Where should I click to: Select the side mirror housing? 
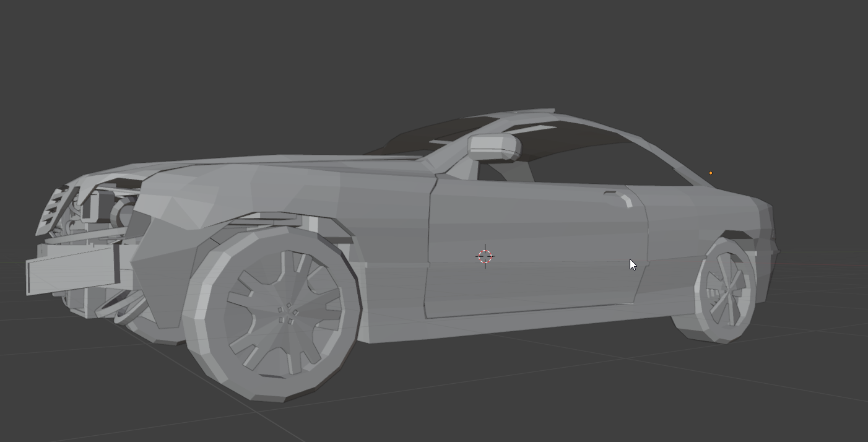tap(493, 147)
